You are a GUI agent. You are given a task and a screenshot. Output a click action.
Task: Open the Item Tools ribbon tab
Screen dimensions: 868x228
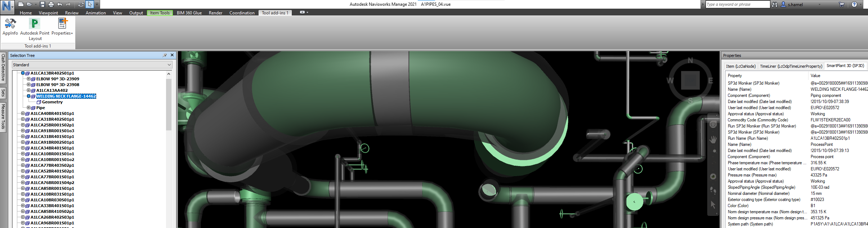[x=160, y=13]
